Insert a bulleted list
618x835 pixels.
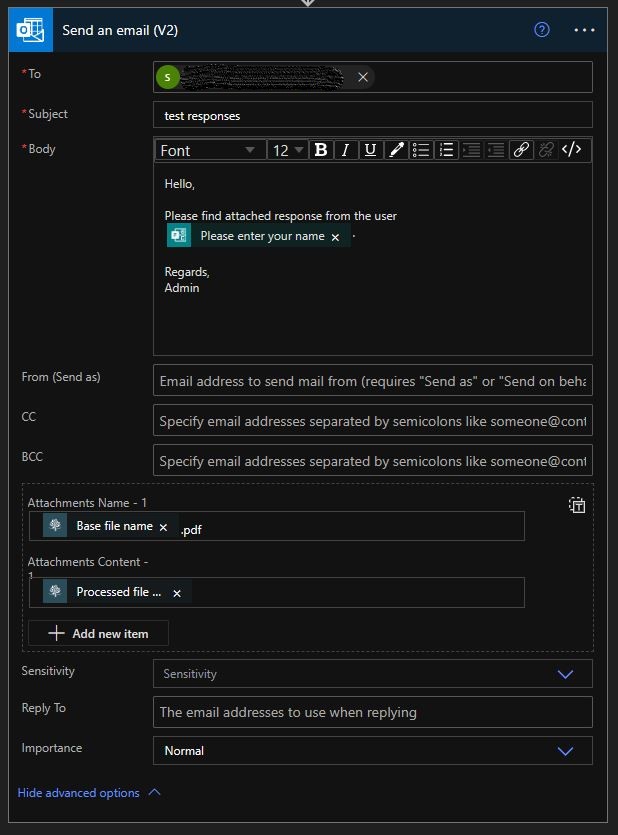pos(421,150)
